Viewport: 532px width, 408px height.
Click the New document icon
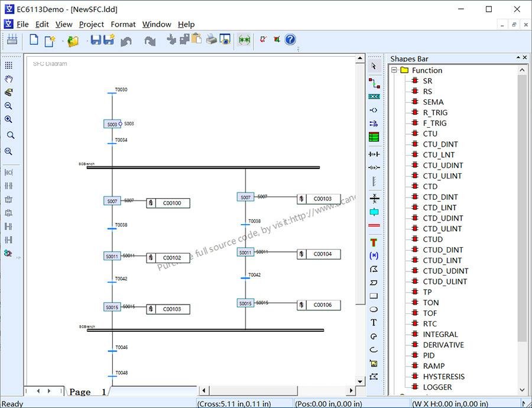pyautogui.click(x=34, y=40)
